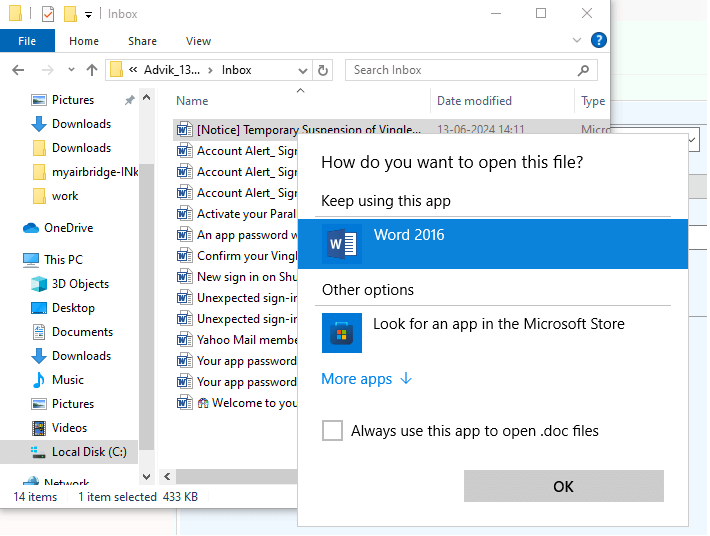Expand the ribbon with the chevron

coord(577,40)
